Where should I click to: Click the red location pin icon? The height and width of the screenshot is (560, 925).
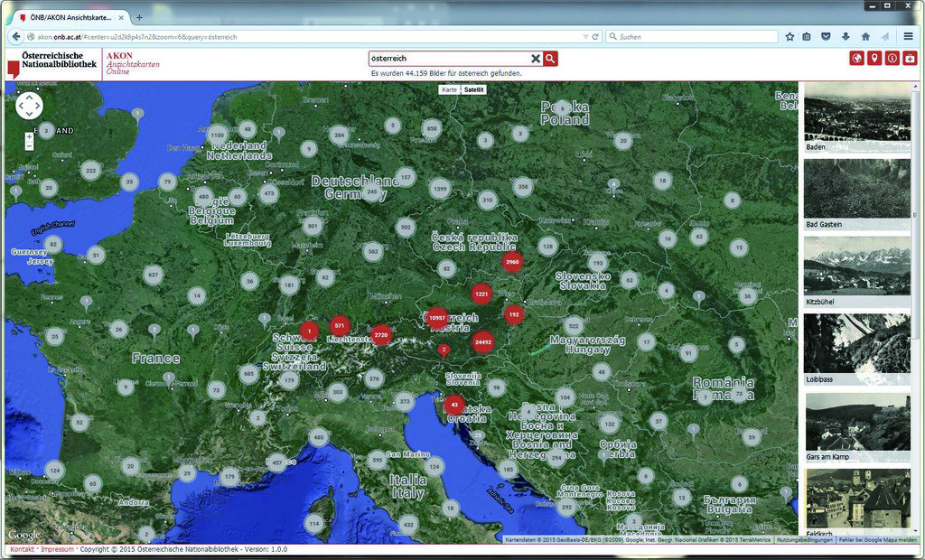[874, 58]
